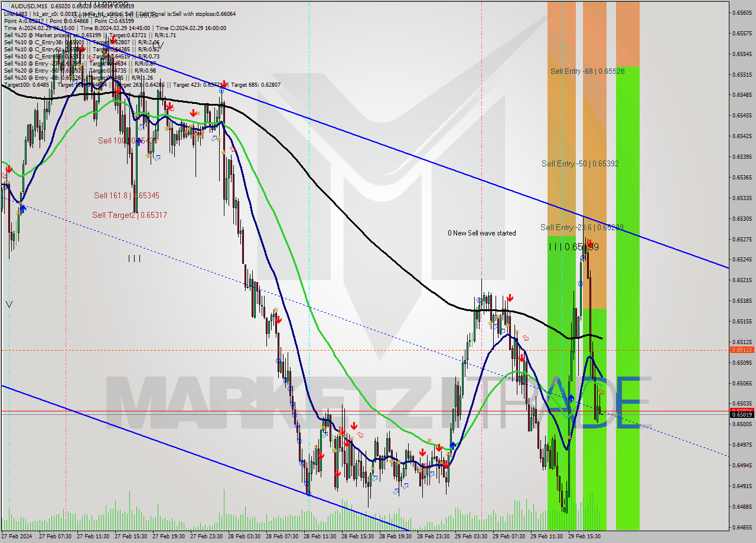Screen dimensions: 756x543
Task: Click the 0.65245 price axis label
Action: pos(742,260)
